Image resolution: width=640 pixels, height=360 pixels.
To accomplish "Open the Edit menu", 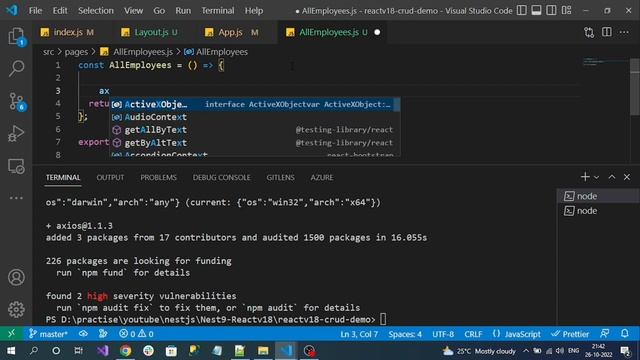I will coord(60,11).
